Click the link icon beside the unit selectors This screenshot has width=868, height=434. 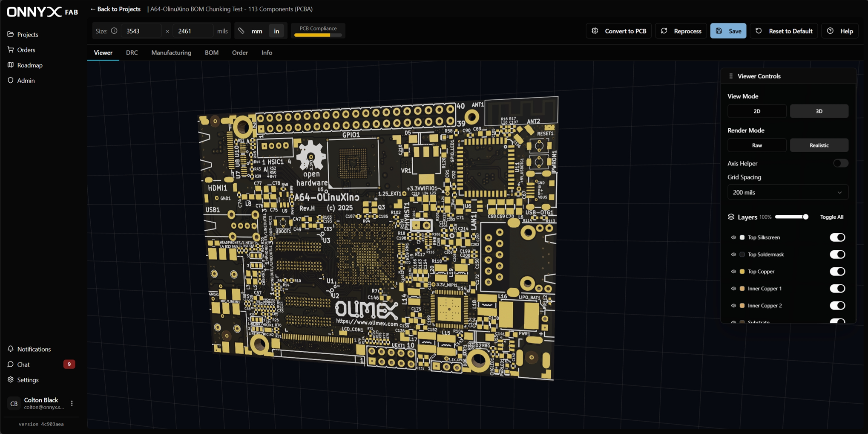tap(241, 30)
